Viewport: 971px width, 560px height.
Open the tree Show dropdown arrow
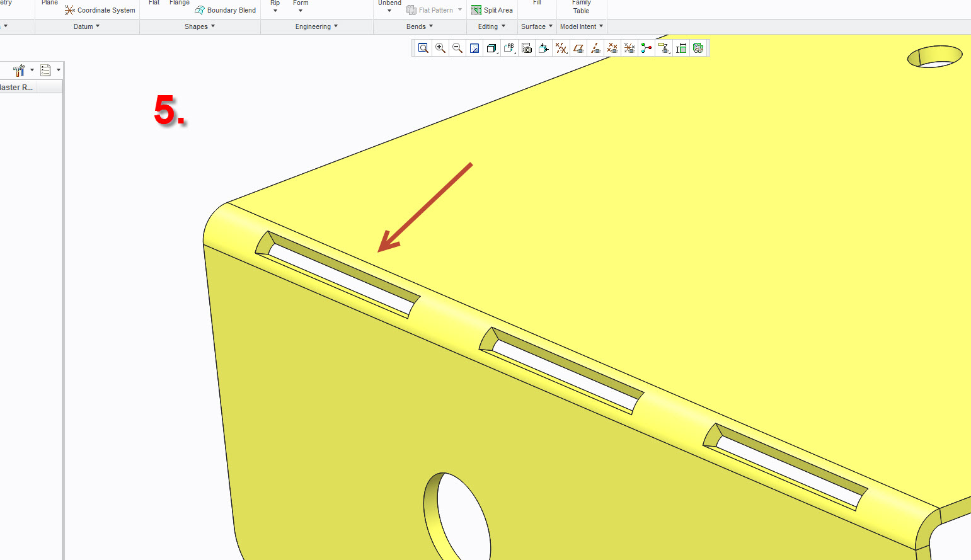coord(59,70)
